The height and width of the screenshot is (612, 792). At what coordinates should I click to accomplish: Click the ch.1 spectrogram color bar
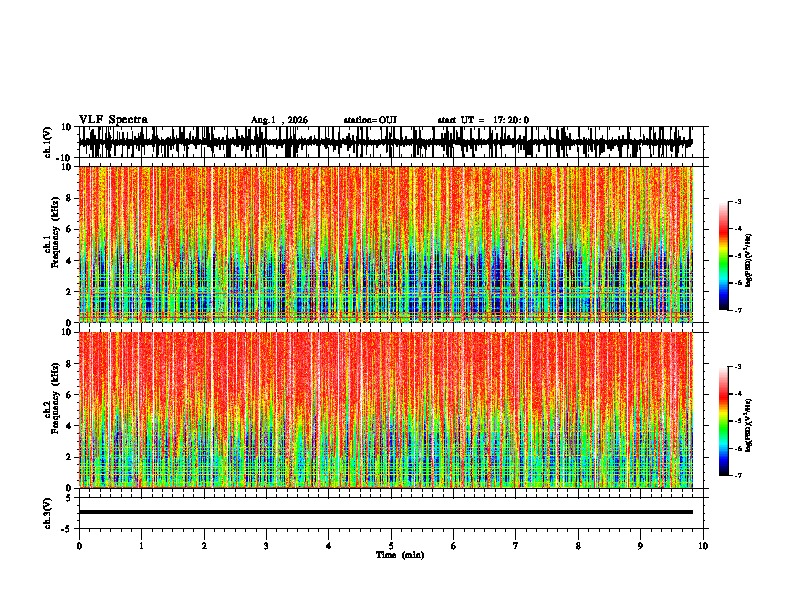click(x=724, y=256)
